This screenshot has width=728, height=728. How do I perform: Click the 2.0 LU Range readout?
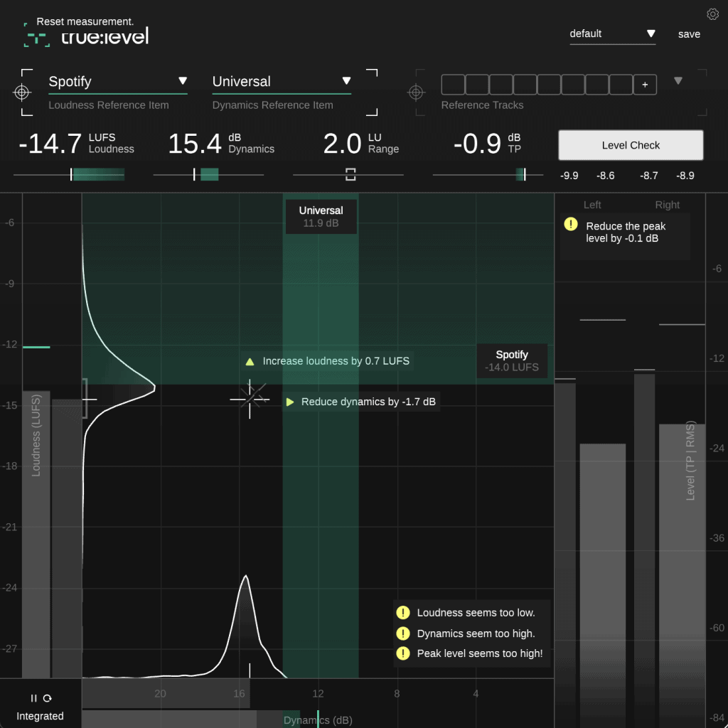(361, 144)
